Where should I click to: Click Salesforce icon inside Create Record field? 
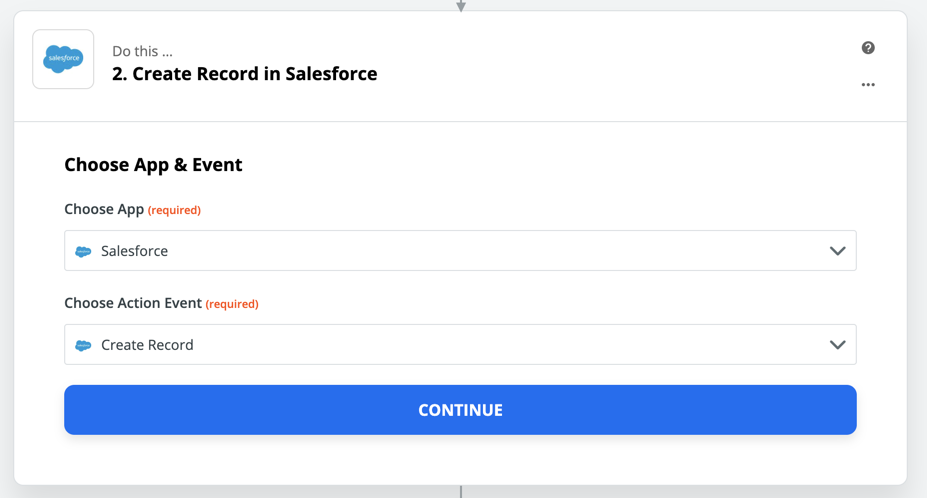(83, 345)
